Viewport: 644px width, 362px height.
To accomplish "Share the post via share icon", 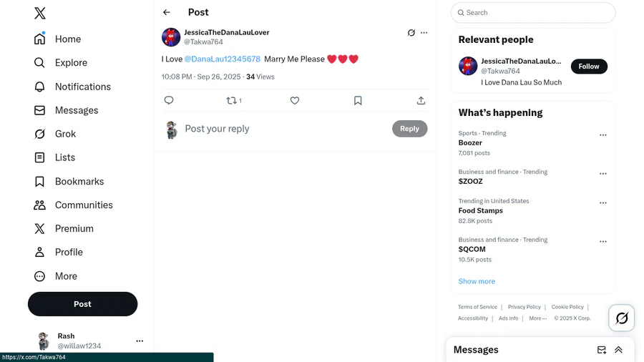I will 421,101.
